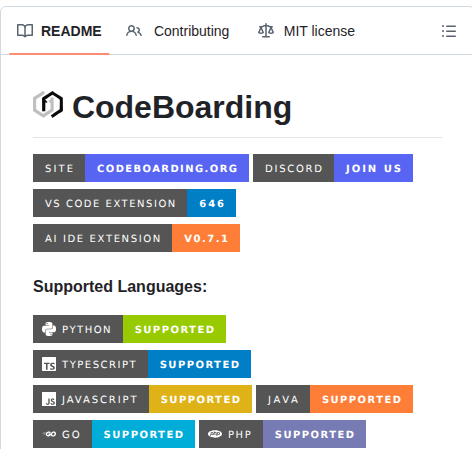This screenshot has height=449, width=472.
Task: Click the Python supported badge
Action: coord(129,329)
